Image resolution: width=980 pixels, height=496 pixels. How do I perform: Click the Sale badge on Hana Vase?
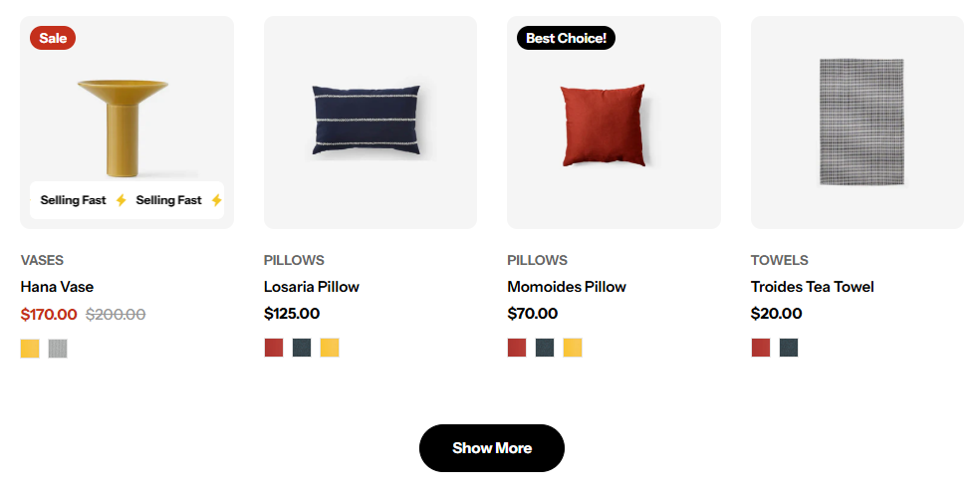click(53, 38)
